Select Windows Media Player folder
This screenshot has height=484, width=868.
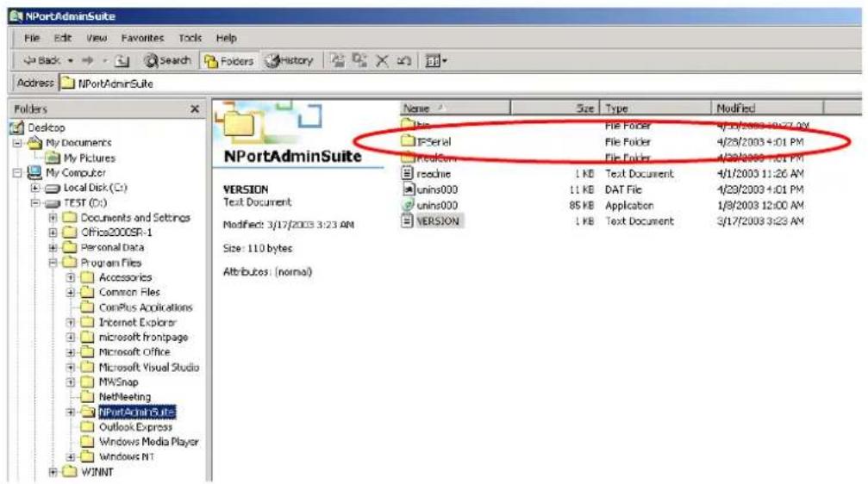pyautogui.click(x=148, y=442)
